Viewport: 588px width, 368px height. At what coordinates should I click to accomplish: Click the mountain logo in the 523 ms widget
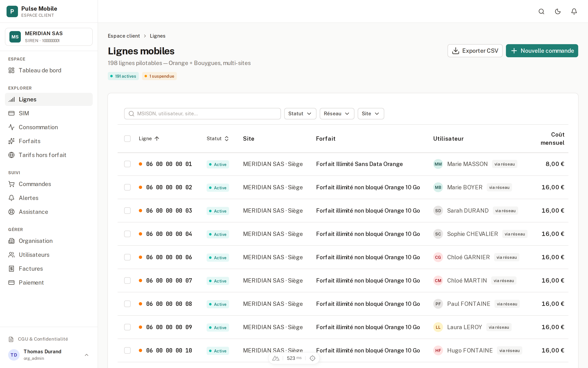pyautogui.click(x=276, y=358)
